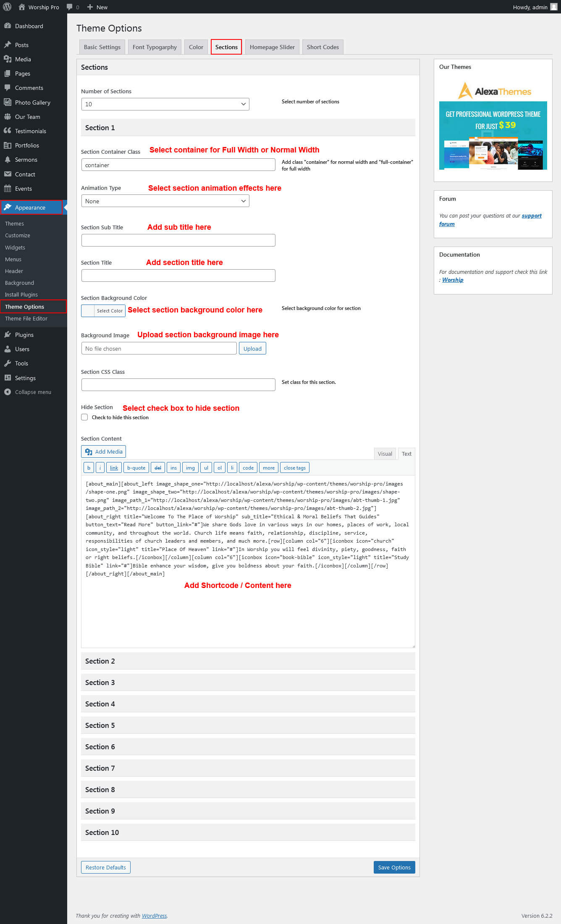
Task: Switch editor to Visual tab
Action: pos(385,454)
